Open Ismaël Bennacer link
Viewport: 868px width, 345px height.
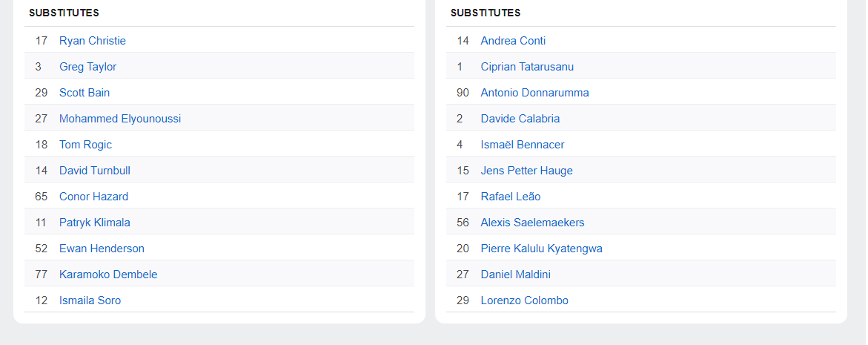click(x=523, y=145)
